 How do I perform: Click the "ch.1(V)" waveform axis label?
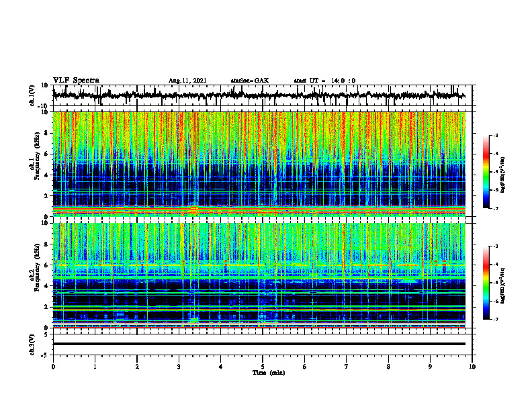click(x=32, y=95)
